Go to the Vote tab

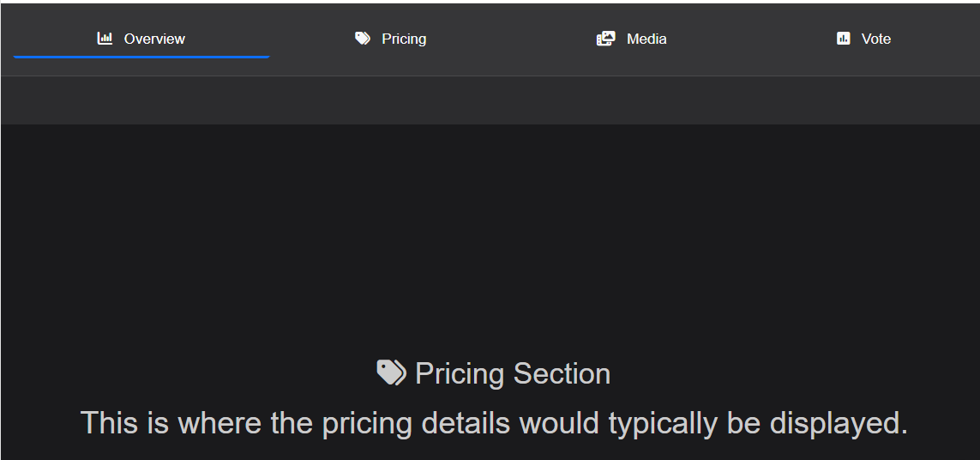coord(864,39)
